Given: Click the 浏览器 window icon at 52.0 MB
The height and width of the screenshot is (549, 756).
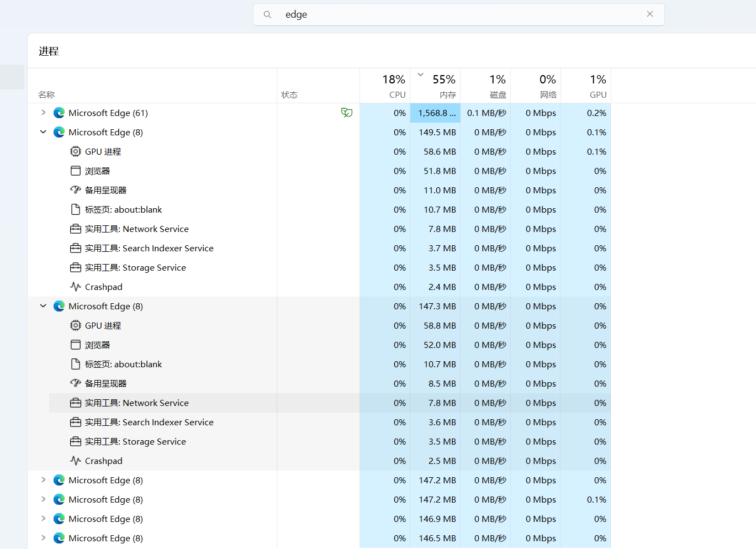Looking at the screenshot, I should click(76, 345).
